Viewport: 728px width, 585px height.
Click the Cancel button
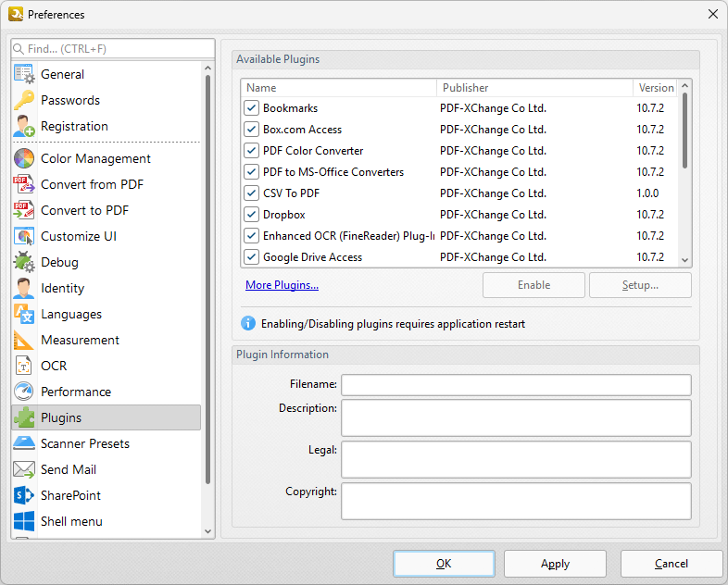tap(672, 564)
